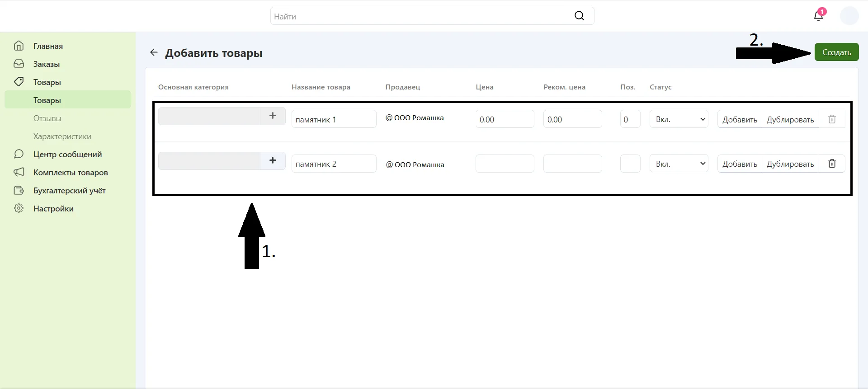Viewport: 868px width, 389px height.
Task: Focus the Найти search field
Action: pos(420,16)
